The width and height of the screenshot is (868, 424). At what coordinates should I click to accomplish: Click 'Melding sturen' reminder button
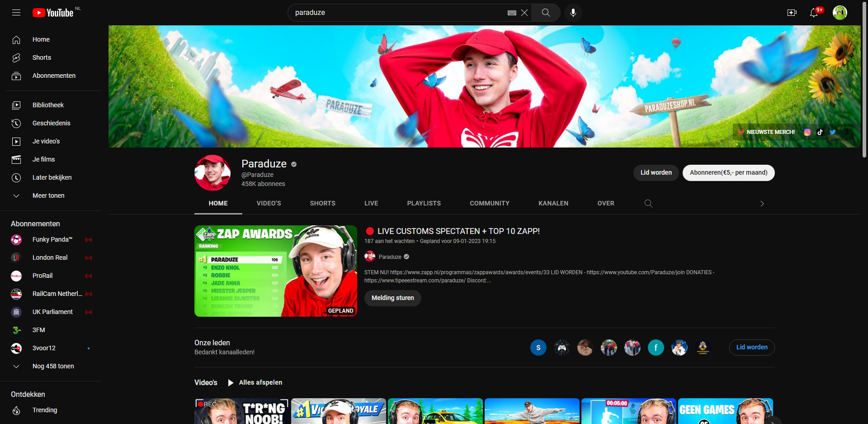[x=392, y=298]
